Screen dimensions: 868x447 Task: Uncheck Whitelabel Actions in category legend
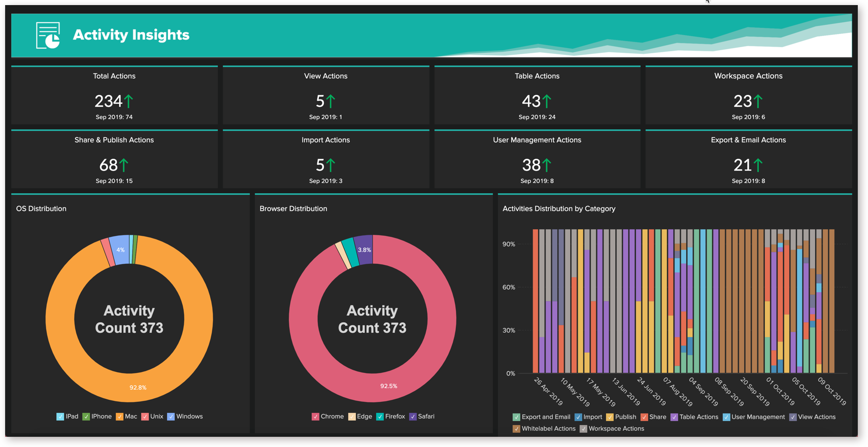[516, 429]
